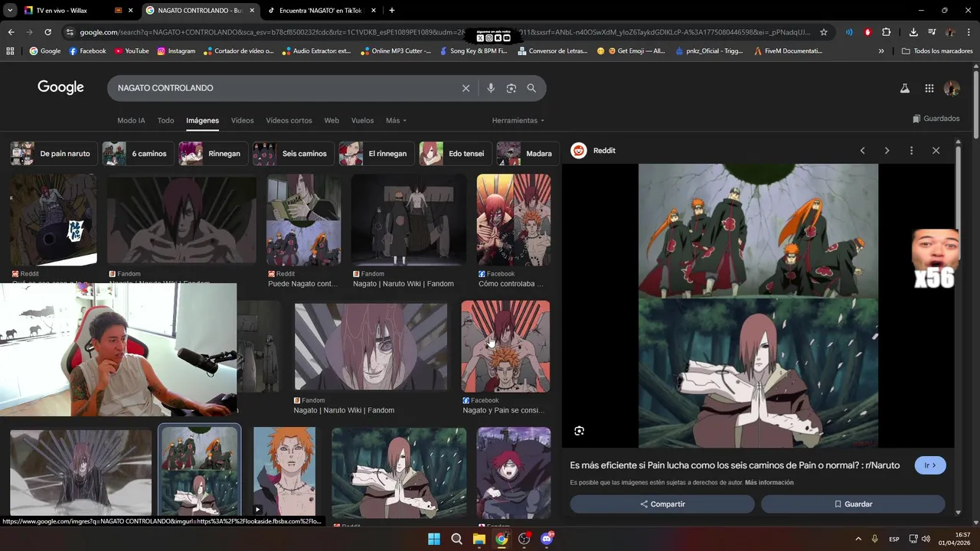This screenshot has width=980, height=551.
Task: Switch to Todo results tab
Action: [165, 121]
